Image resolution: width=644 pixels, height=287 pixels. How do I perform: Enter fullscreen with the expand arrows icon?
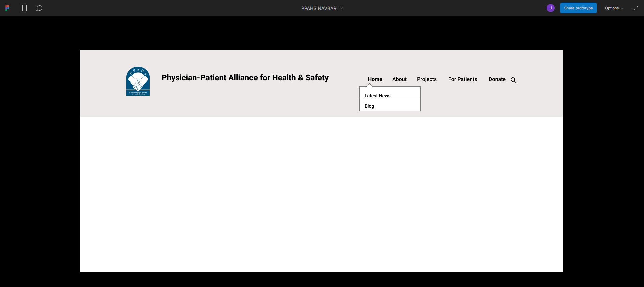[x=636, y=8]
